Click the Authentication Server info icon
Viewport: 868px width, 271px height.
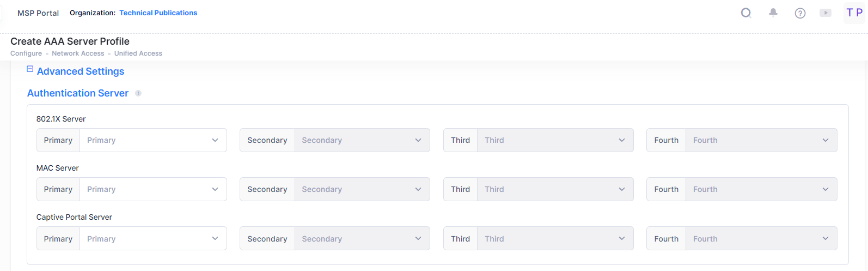coord(138,93)
